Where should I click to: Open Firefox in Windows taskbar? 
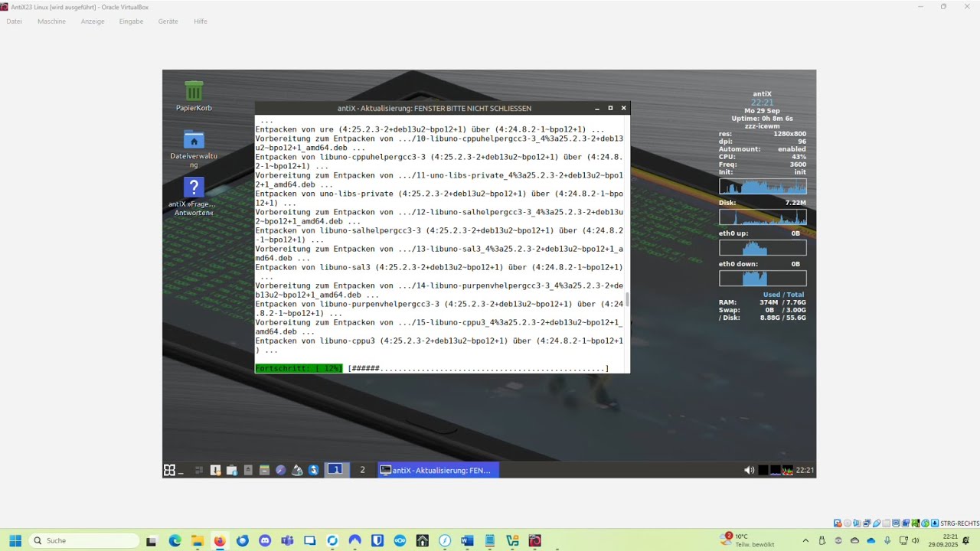coord(220,540)
